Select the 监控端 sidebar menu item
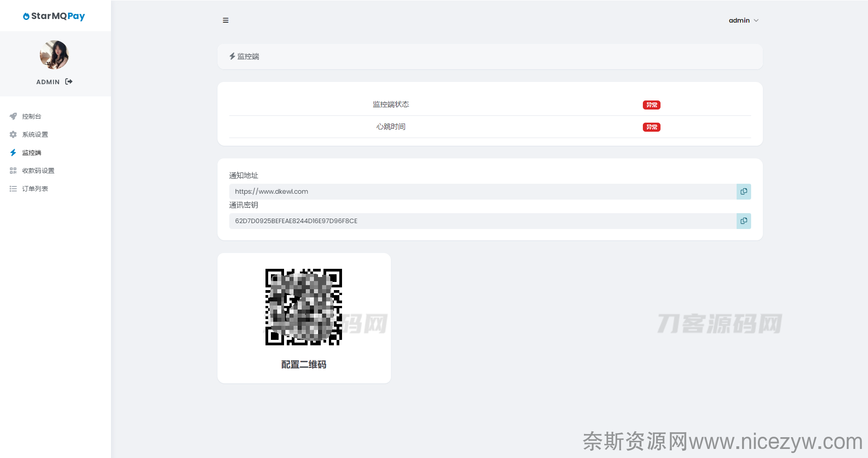 tap(32, 153)
